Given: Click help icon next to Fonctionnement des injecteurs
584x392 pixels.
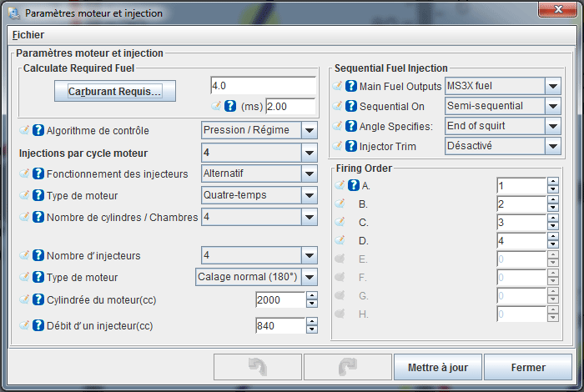Looking at the screenshot, I should [x=38, y=173].
